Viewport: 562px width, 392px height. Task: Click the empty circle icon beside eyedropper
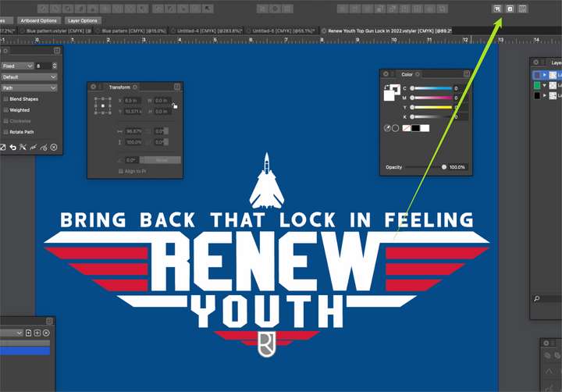[x=395, y=128]
